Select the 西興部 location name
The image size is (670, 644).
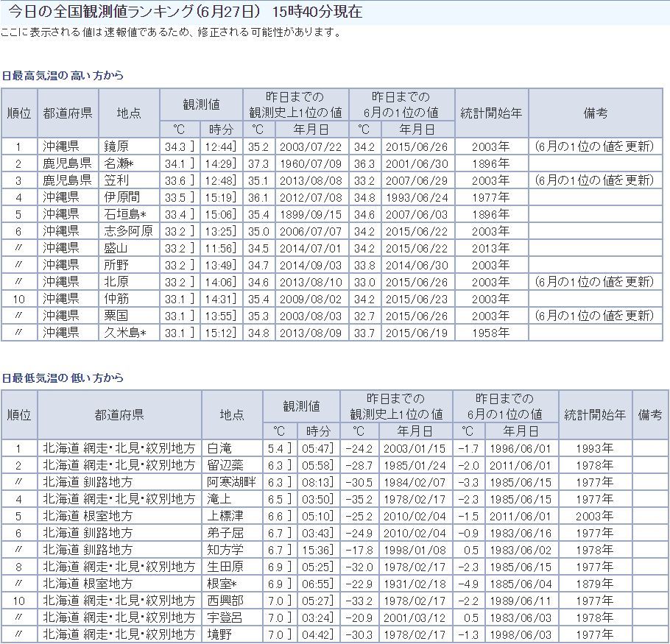(225, 601)
